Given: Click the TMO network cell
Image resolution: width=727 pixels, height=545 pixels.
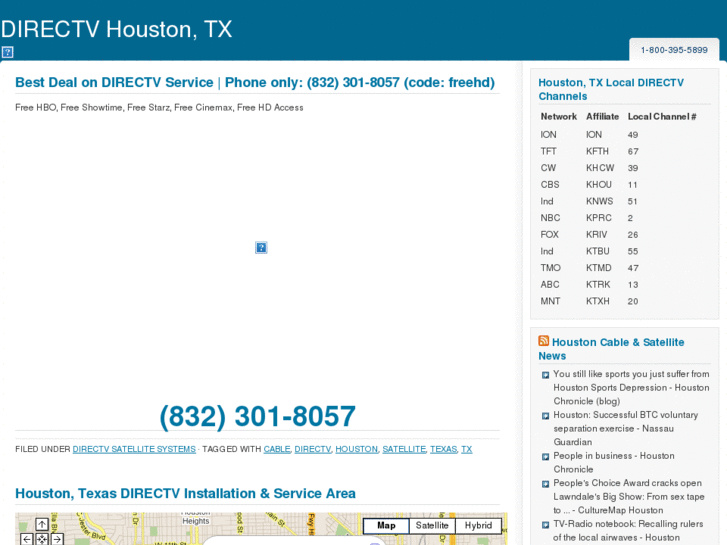Looking at the screenshot, I should (550, 268).
